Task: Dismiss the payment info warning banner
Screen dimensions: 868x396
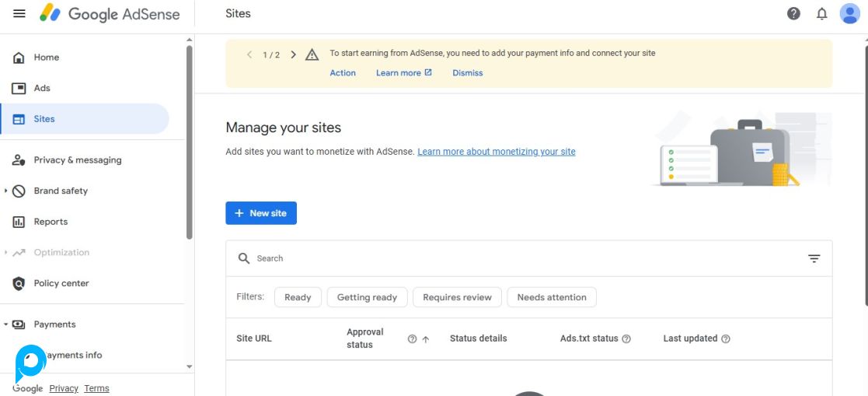Action: coord(467,73)
